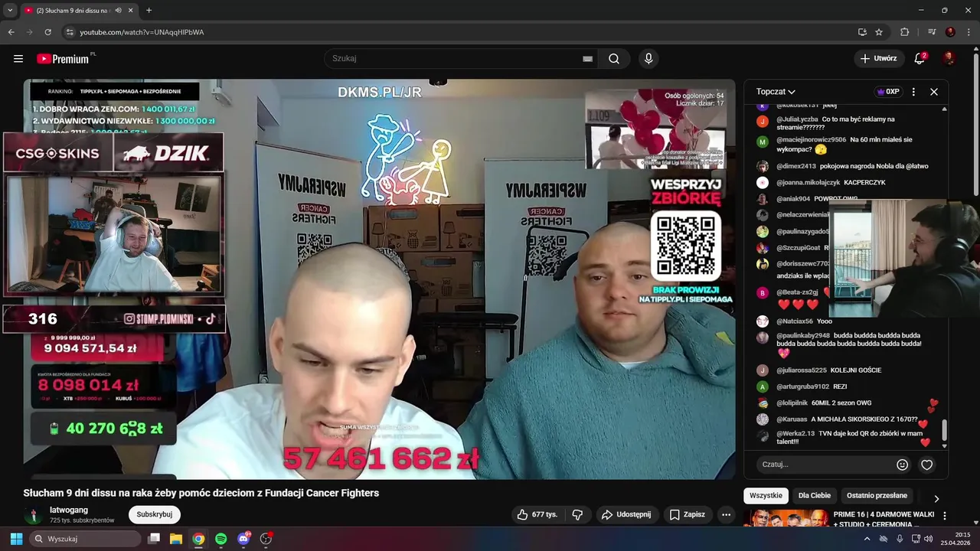Click @juliarossa5225 username in chat

[x=801, y=370]
